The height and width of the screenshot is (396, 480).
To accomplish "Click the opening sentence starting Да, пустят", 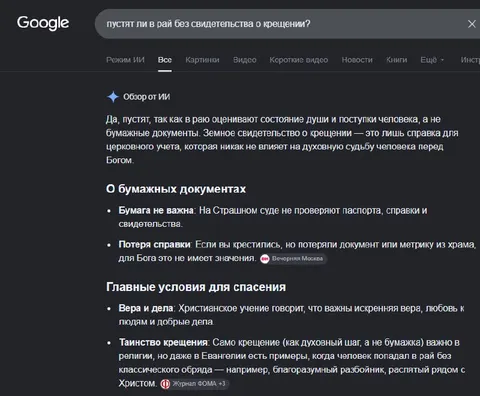I will (282, 140).
